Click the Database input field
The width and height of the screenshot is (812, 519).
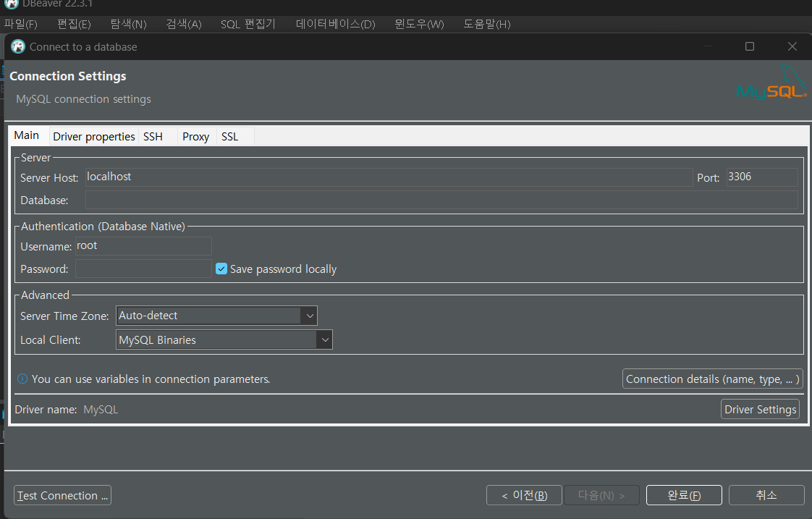point(441,200)
